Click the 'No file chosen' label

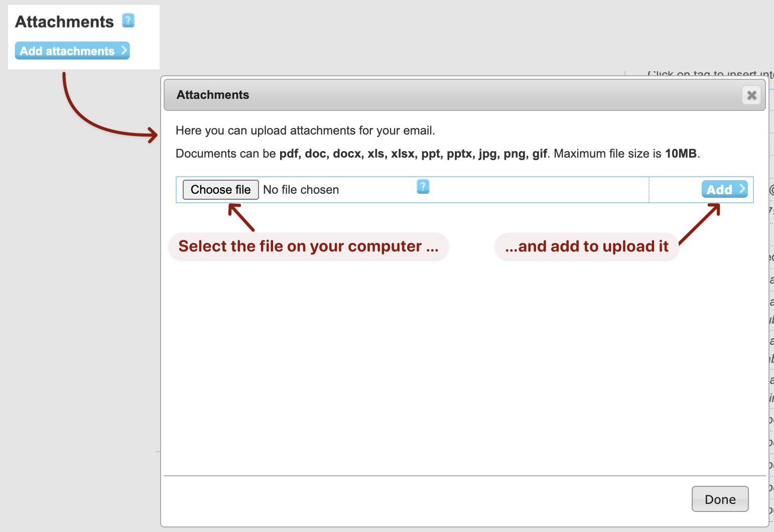point(301,190)
